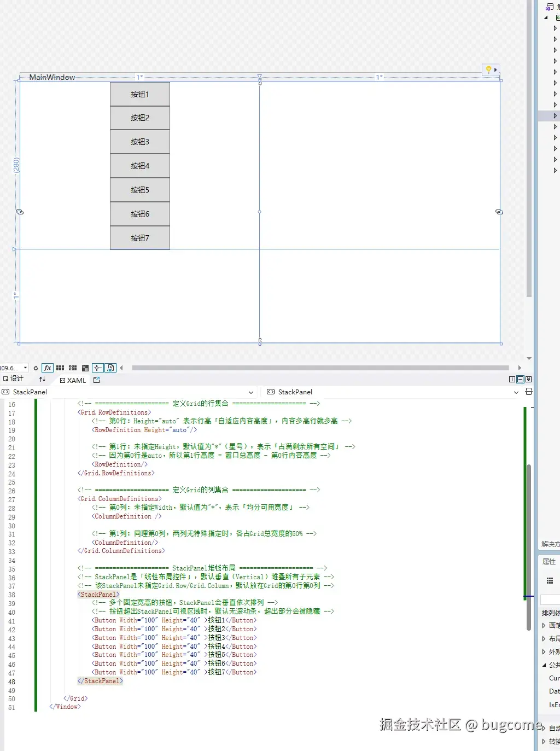Select 按钮2 in the designer
560x751 pixels.
click(140, 118)
